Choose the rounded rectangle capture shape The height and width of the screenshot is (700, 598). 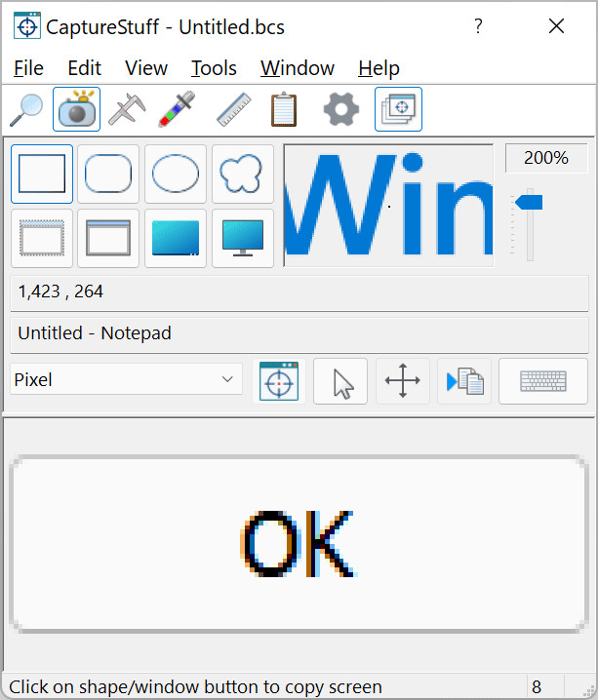coord(108,174)
